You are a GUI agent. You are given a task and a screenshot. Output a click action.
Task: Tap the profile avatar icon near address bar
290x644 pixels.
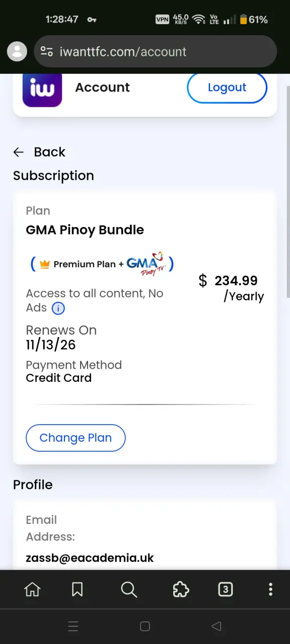(x=17, y=51)
